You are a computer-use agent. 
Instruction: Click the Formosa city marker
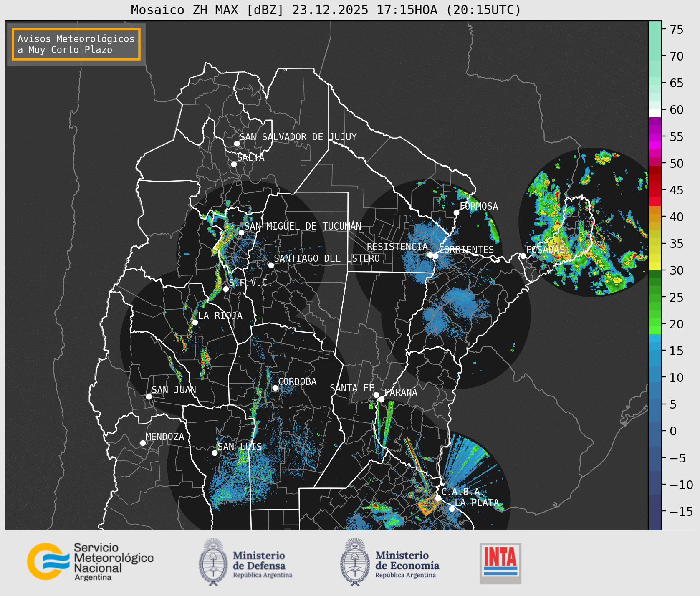point(457,212)
